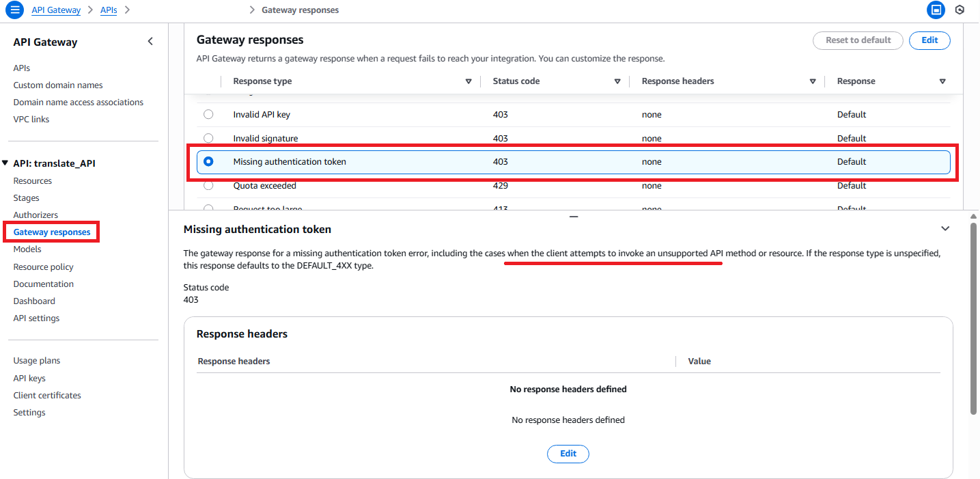Viewport: 980px width, 479px height.
Task: Select the Invalid signature radio button
Action: coord(208,138)
